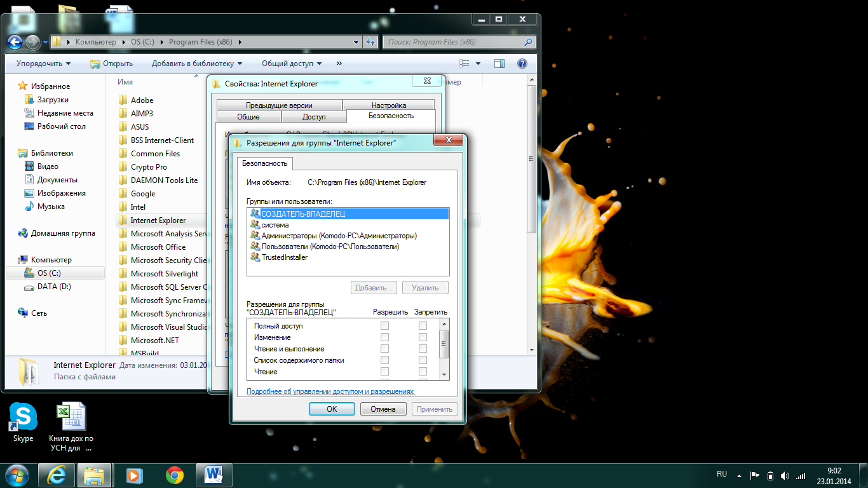
Task: Open the view options dropdown arrow
Action: tap(478, 64)
